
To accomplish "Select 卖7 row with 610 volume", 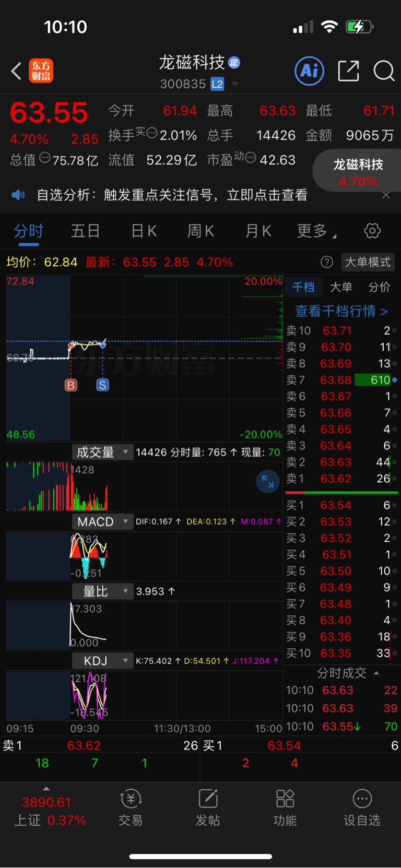I will pos(341,380).
